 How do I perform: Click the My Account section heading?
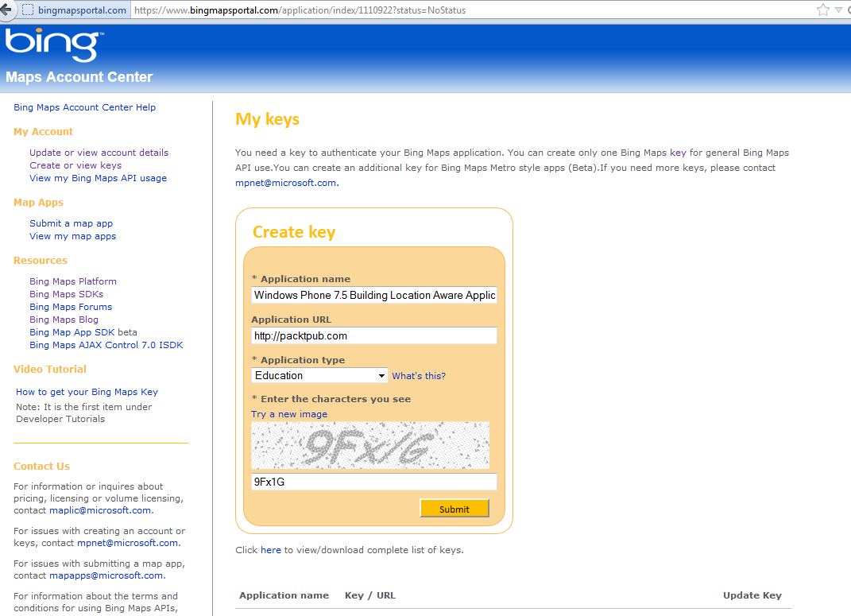pos(43,132)
